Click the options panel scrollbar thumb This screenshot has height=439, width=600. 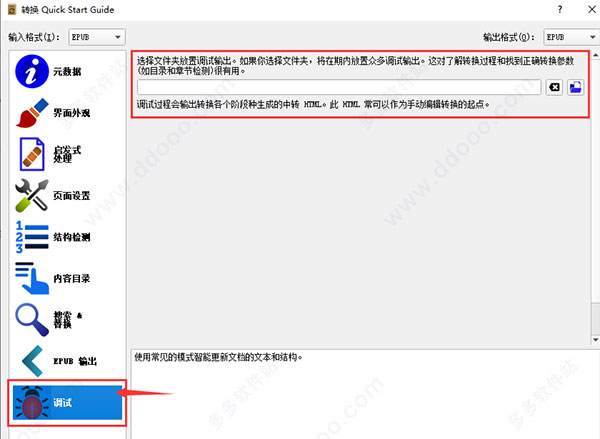595,318
